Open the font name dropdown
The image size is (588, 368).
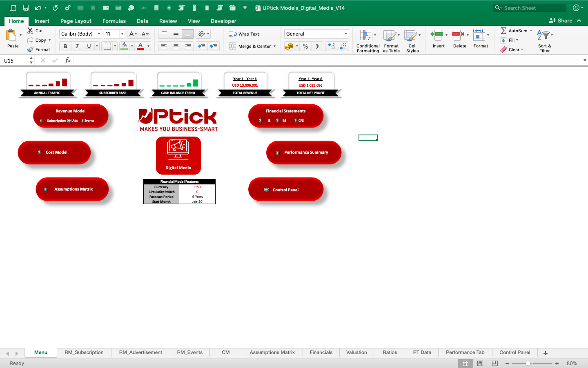(99, 34)
